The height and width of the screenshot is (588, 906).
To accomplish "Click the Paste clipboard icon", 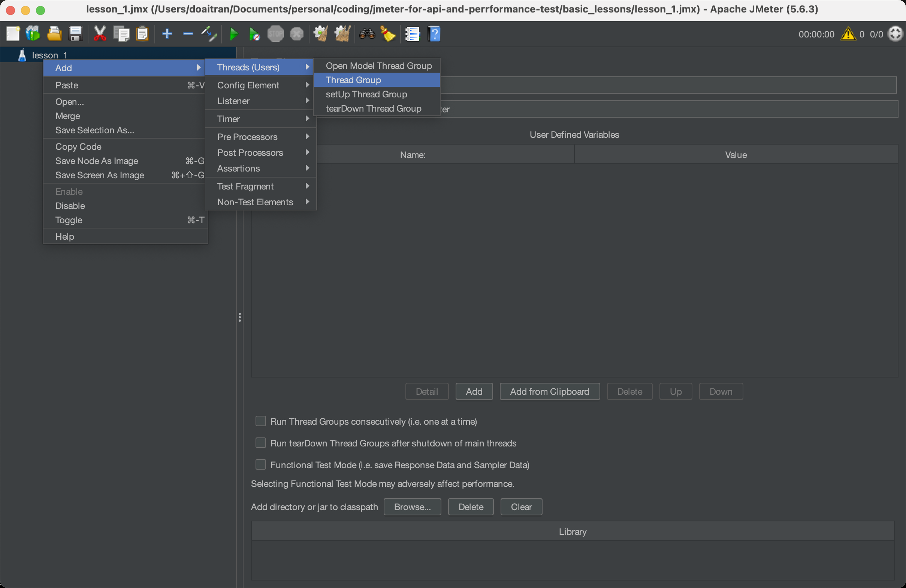I will pos(142,34).
